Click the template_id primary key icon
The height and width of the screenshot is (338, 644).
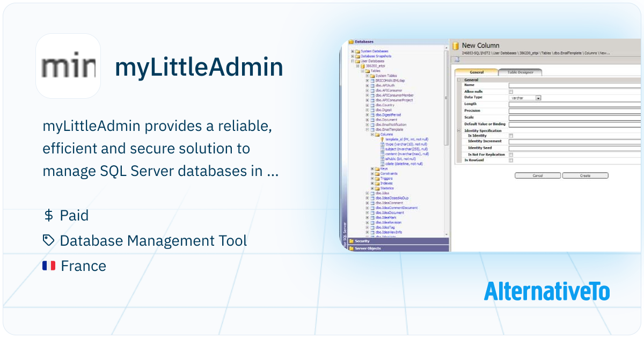[382, 139]
